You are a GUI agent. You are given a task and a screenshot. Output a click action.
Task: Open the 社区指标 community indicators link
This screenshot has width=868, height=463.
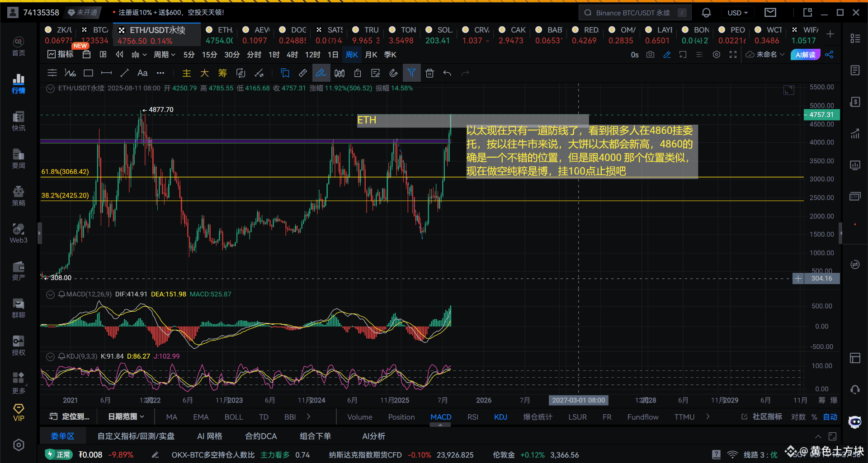click(x=762, y=416)
